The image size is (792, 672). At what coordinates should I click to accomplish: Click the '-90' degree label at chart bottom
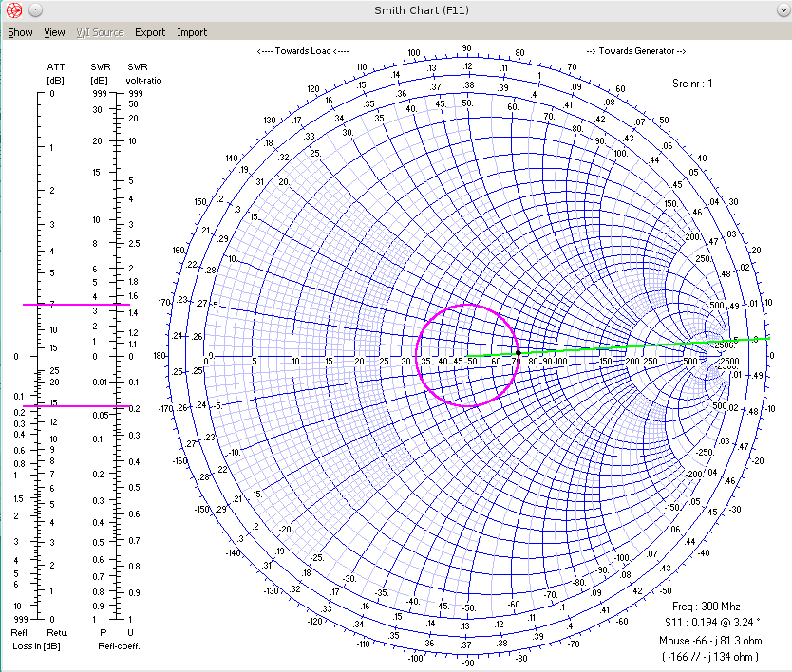(468, 663)
